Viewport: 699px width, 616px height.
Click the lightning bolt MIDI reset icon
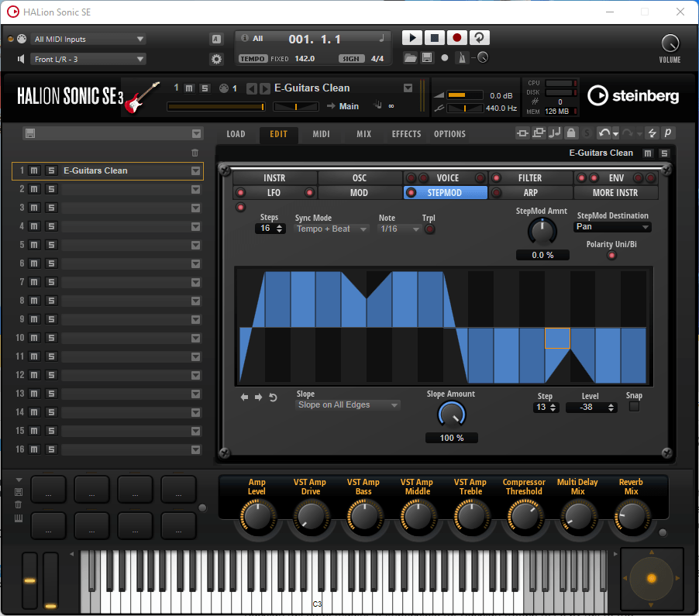point(653,132)
